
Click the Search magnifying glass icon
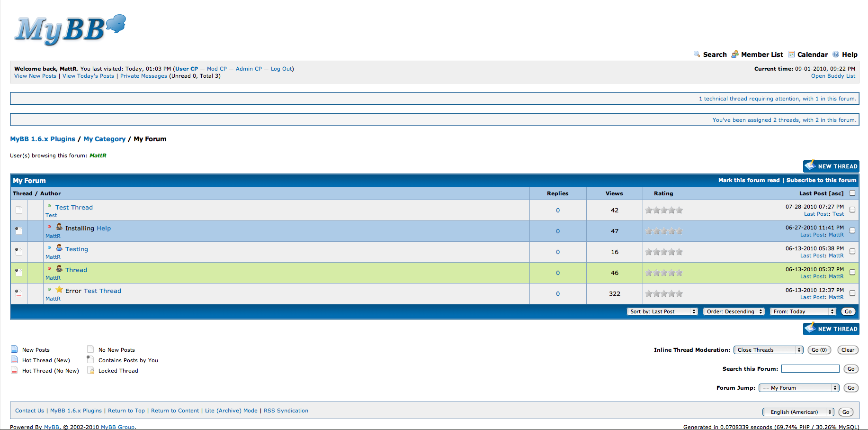click(x=697, y=54)
